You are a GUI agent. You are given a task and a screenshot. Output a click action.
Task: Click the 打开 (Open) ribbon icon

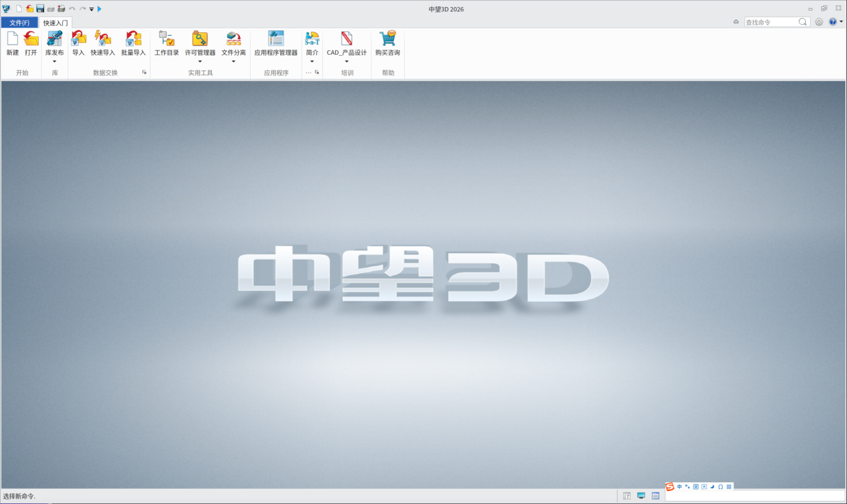[x=31, y=39]
